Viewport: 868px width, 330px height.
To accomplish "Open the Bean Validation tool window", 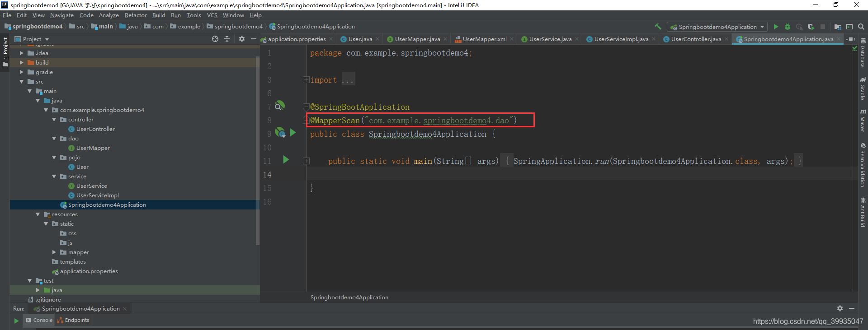I will (x=863, y=165).
